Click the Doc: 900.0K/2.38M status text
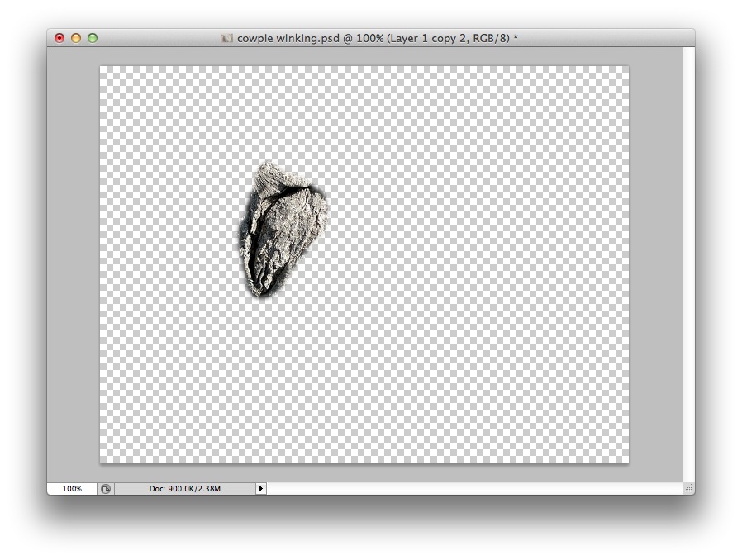Viewport: 742px width, 560px height. (185, 489)
